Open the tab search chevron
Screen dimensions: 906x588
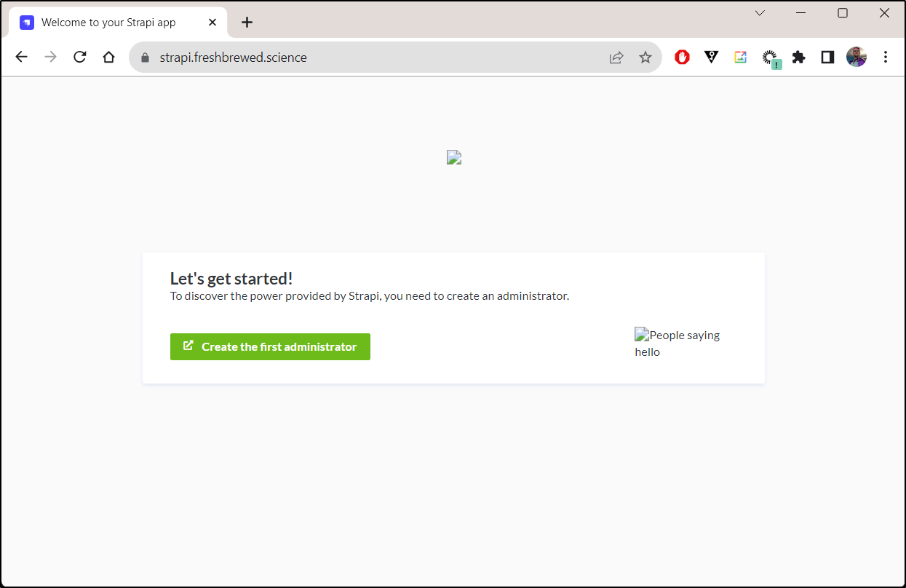[x=760, y=13]
